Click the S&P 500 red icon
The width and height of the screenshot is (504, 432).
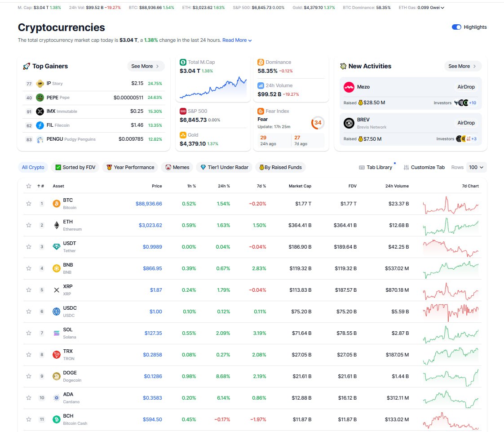click(x=183, y=111)
